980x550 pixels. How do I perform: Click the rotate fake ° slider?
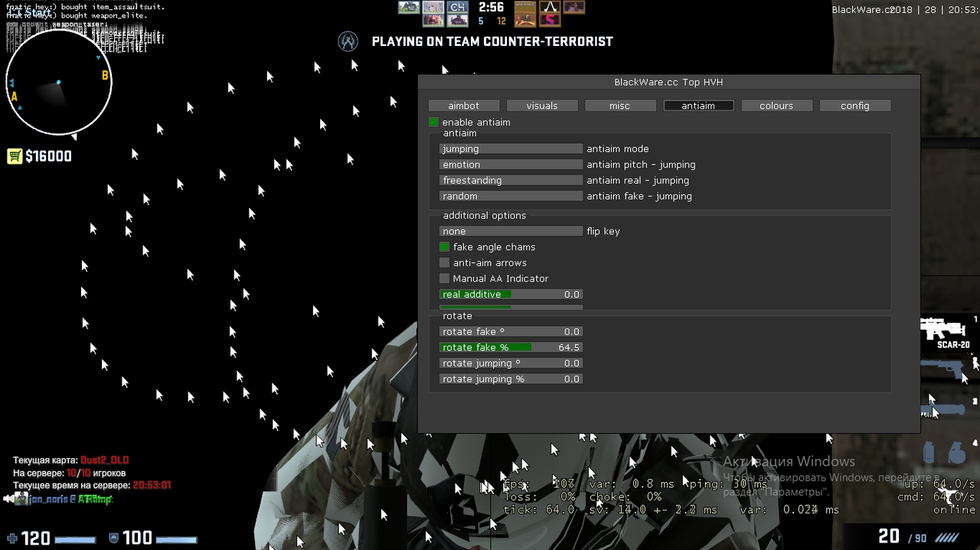tap(511, 332)
